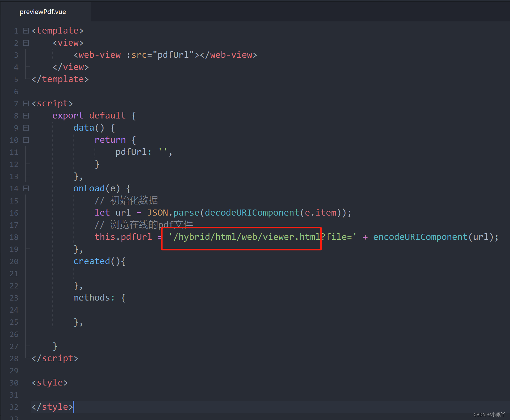510x420 pixels.
Task: Click the 'created(){' hook on line 20
Action: pos(100,261)
